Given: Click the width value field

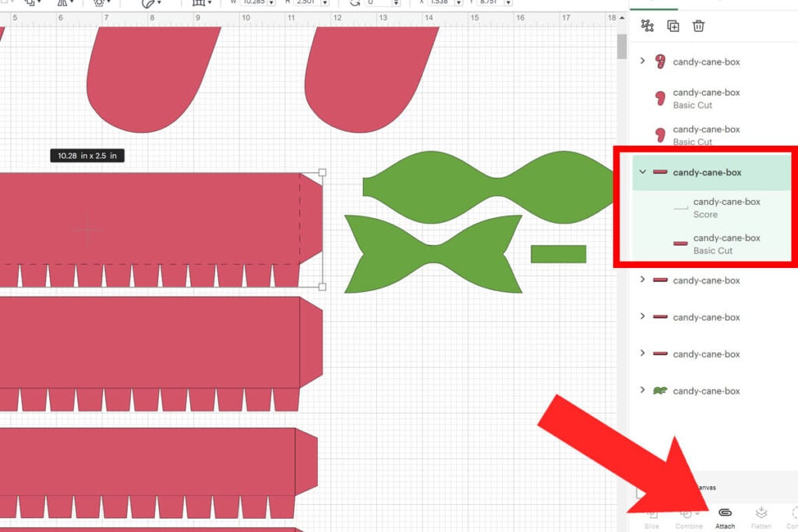Looking at the screenshot, I should click(256, 2).
